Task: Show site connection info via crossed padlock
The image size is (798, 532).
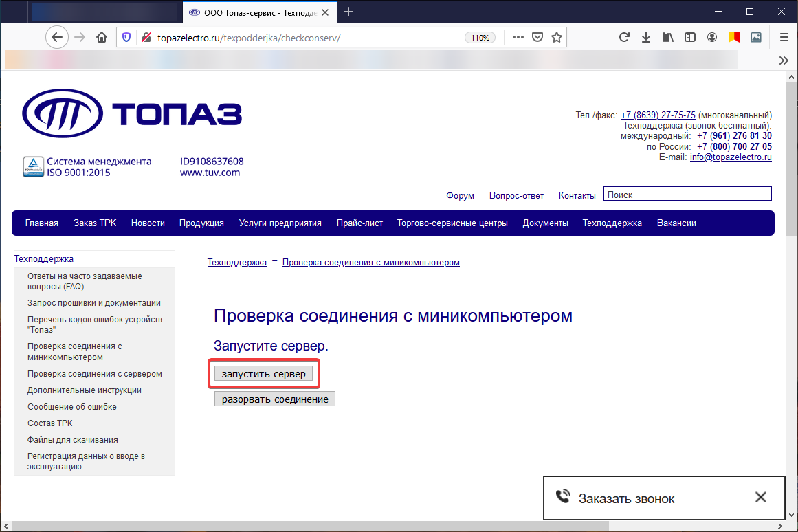Action: [x=146, y=37]
